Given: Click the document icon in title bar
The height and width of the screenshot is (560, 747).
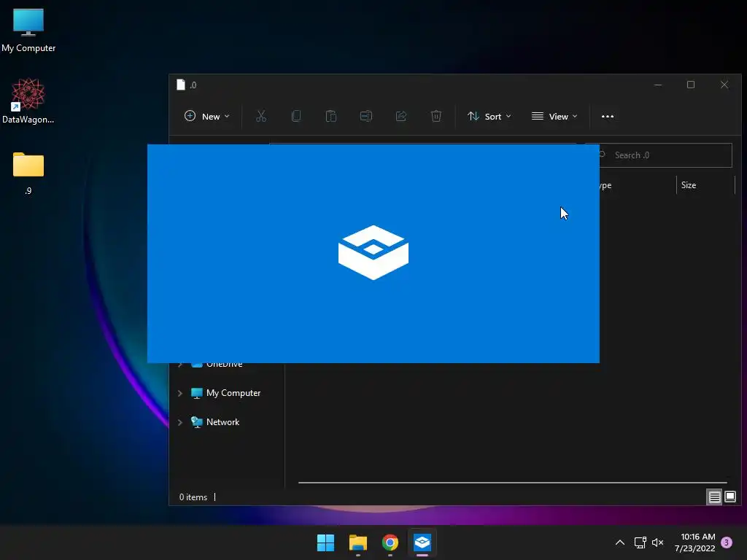Looking at the screenshot, I should pyautogui.click(x=181, y=85).
